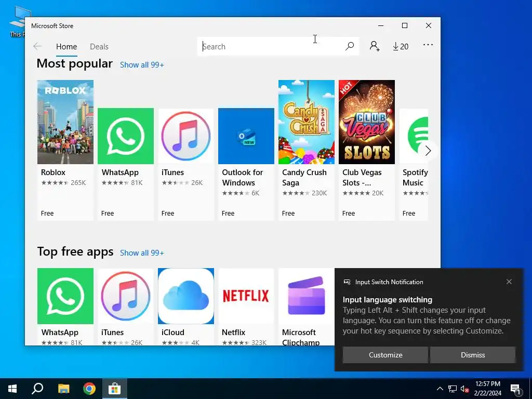Show hidden system tray icons
The width and height of the screenshot is (532, 399).
(440, 389)
